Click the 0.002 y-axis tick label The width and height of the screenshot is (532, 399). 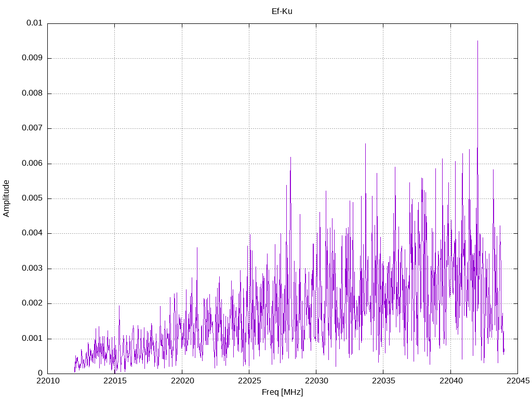click(x=32, y=303)
